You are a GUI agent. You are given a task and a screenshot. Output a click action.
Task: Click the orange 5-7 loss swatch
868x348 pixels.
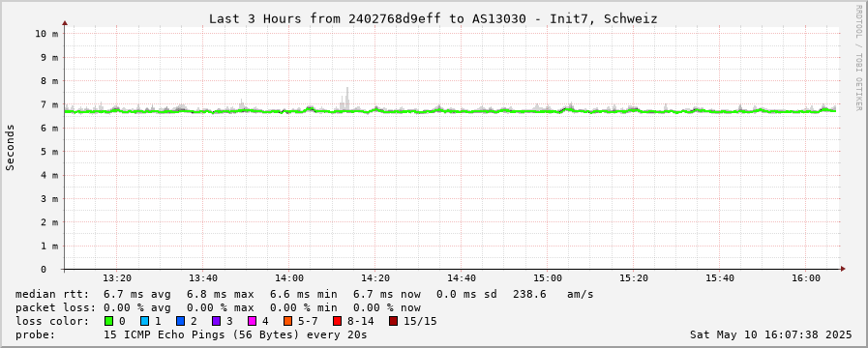[x=287, y=321]
